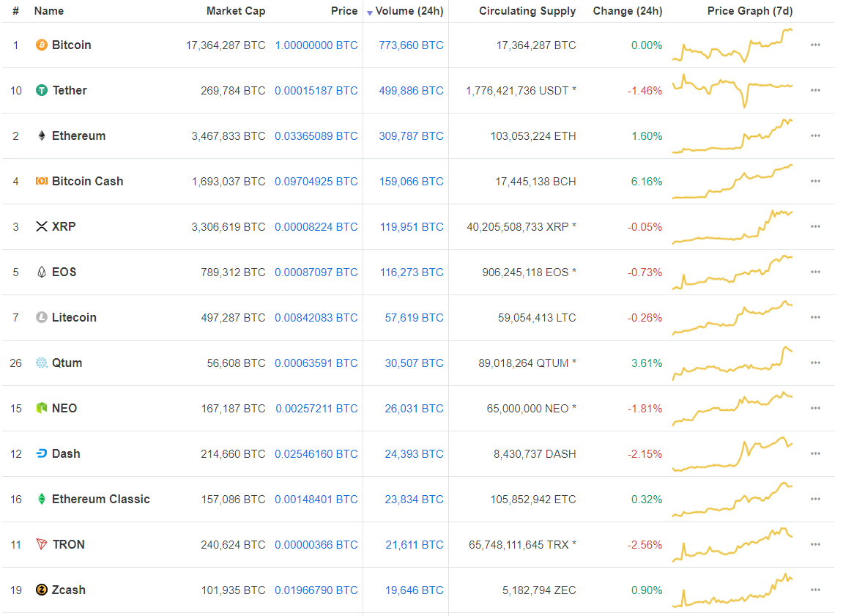Click the EOS logo icon
Screen dimensions: 854x616
[42, 272]
